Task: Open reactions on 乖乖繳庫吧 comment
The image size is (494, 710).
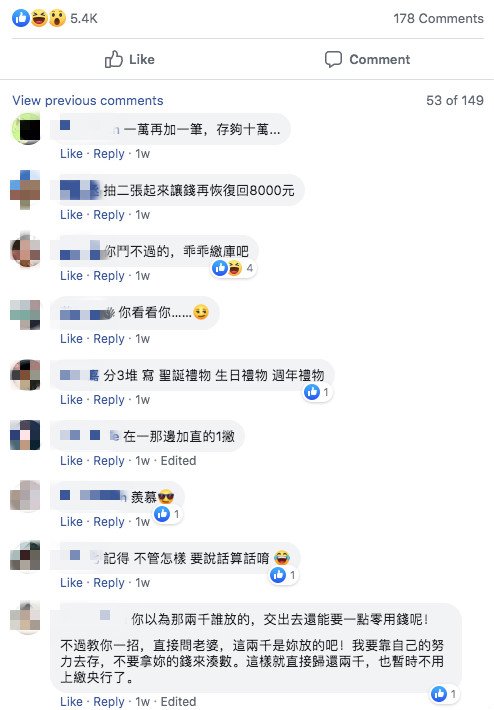Action: [234, 268]
